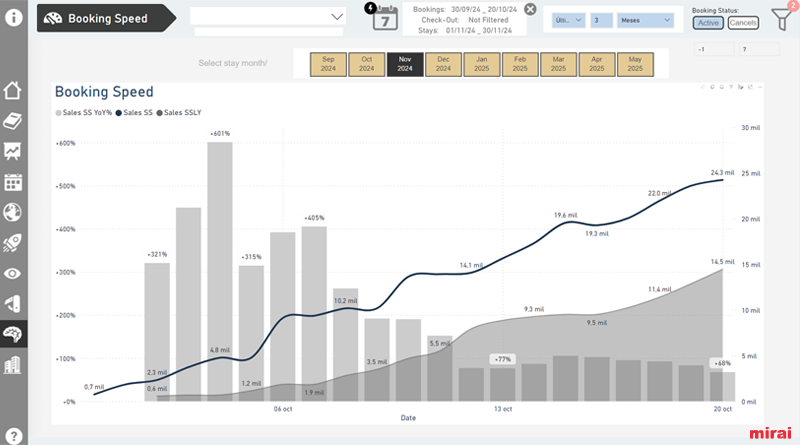800x445 pixels.
Task: Click the Check-Out Not Filtered text
Action: coord(465,20)
